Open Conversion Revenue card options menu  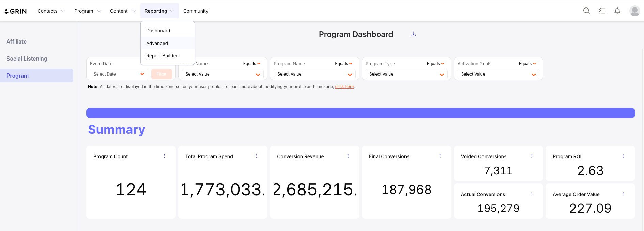tap(348, 156)
